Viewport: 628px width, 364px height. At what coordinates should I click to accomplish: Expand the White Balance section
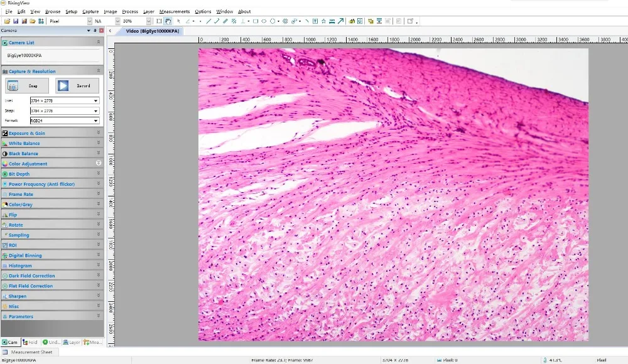click(x=52, y=143)
